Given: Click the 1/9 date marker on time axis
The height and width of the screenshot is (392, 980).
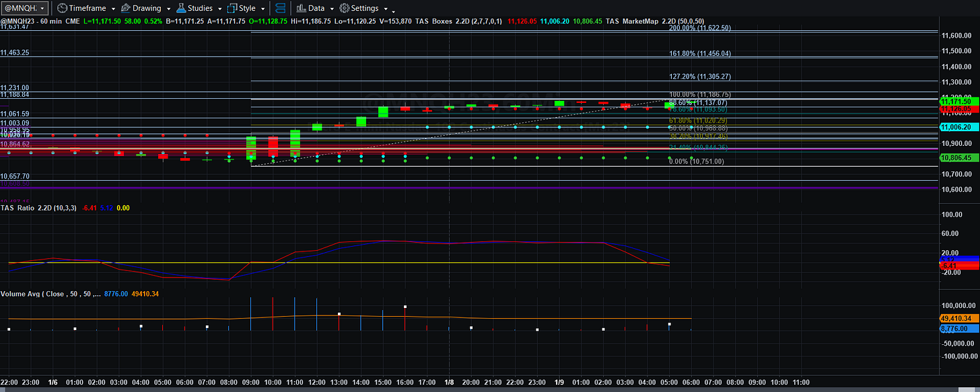Looking at the screenshot, I should click(560, 382).
